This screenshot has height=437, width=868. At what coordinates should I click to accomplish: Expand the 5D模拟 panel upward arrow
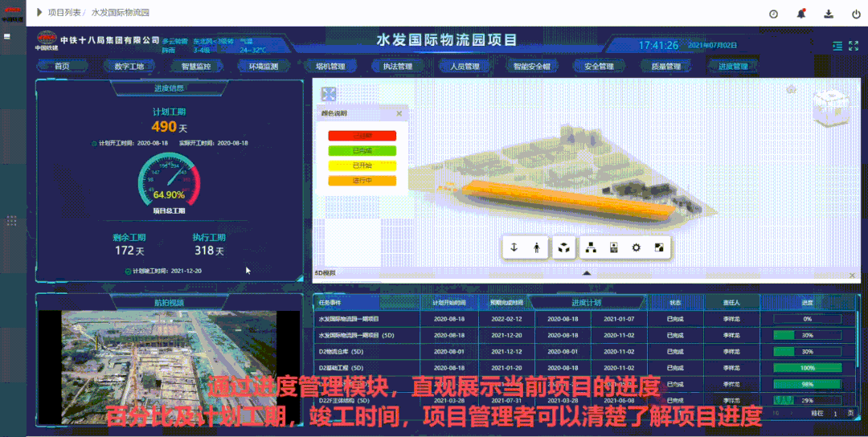click(x=587, y=273)
